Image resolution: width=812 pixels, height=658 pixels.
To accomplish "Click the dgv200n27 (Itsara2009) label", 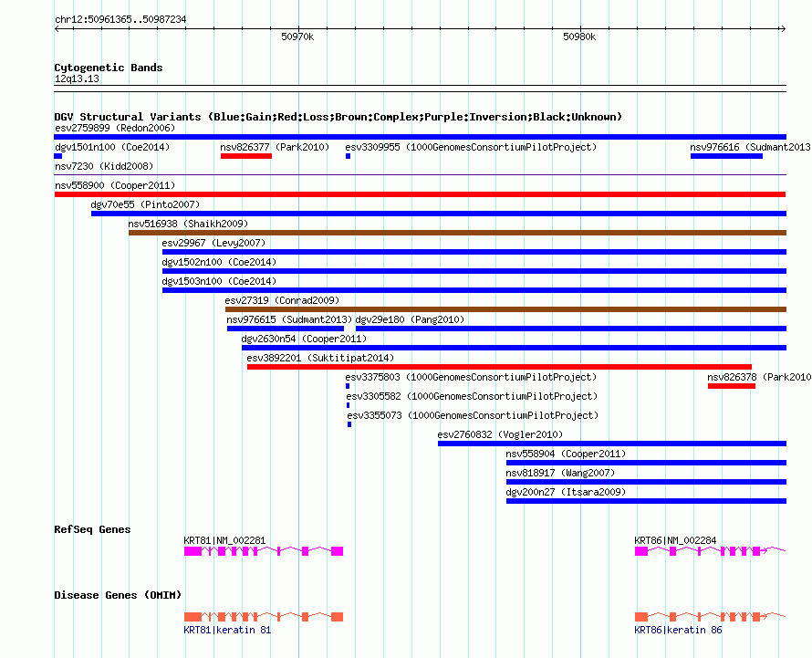I will click(566, 492).
